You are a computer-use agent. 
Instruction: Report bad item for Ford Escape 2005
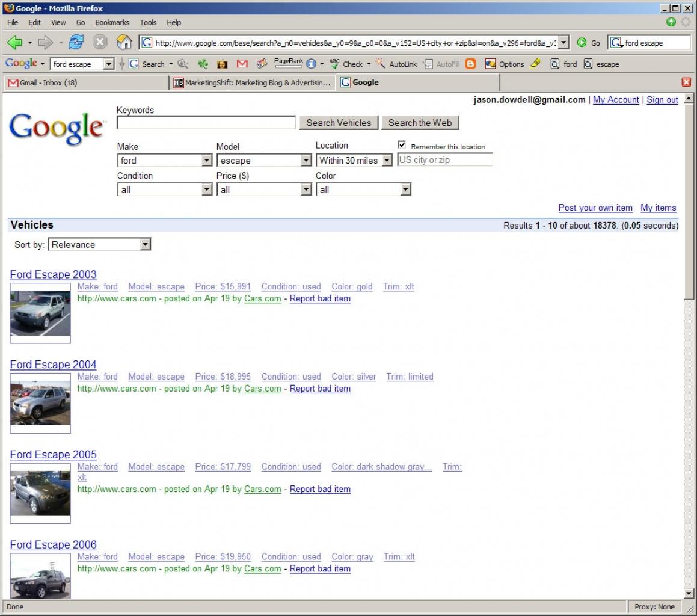(x=320, y=489)
